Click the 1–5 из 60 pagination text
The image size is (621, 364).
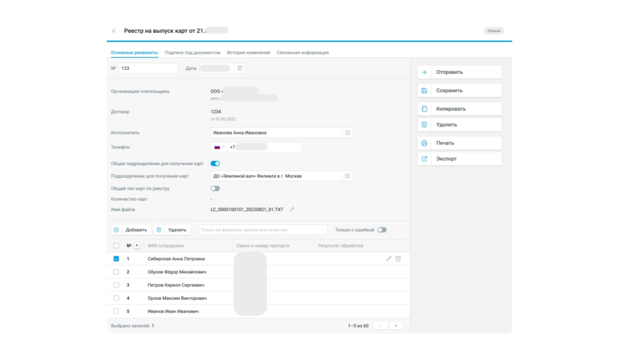358,326
